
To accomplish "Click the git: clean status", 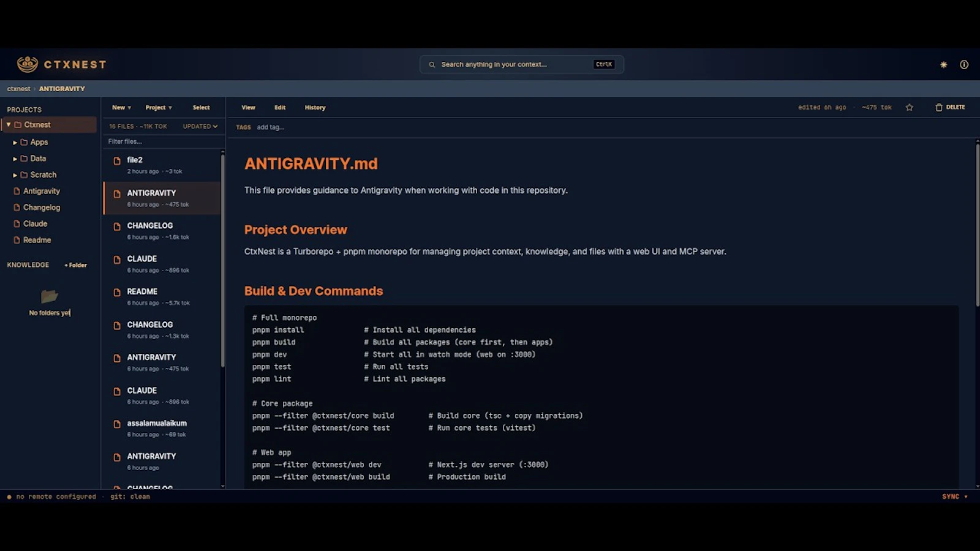I will pos(130,497).
